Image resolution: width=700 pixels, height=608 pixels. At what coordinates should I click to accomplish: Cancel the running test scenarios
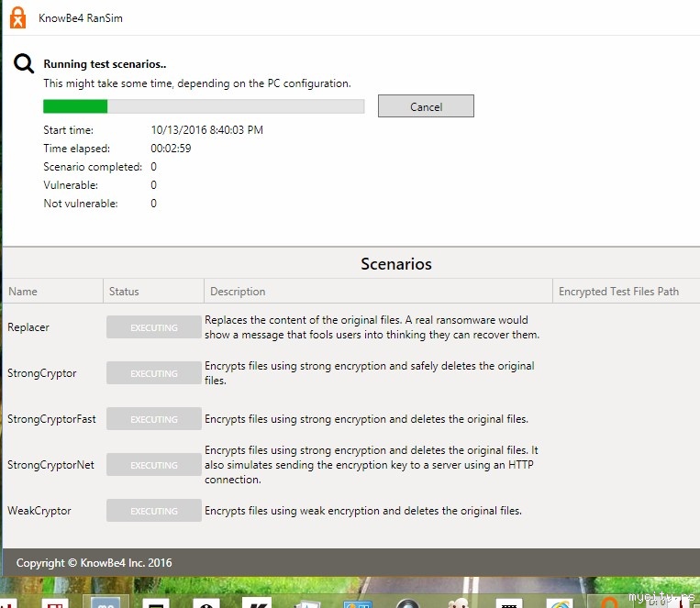(x=426, y=106)
